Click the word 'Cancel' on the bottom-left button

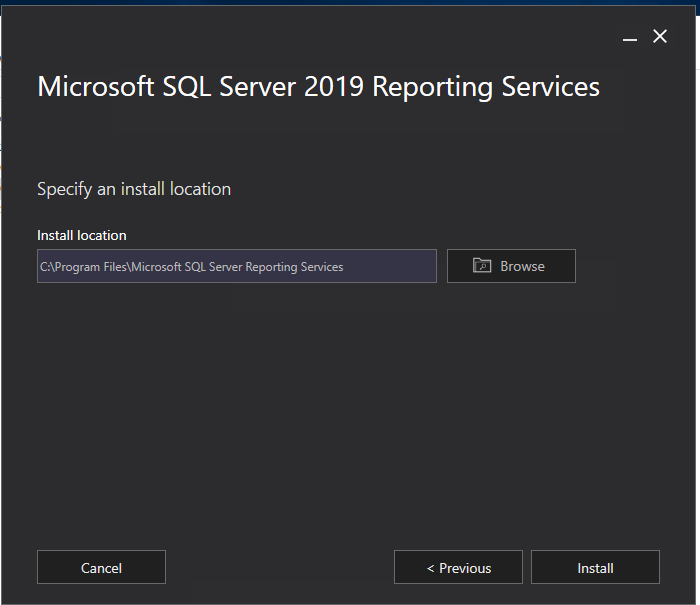101,568
